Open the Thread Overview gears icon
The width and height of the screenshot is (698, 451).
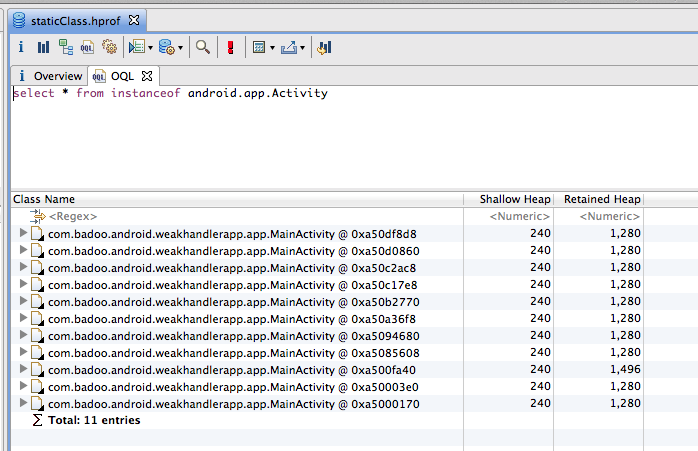(109, 47)
